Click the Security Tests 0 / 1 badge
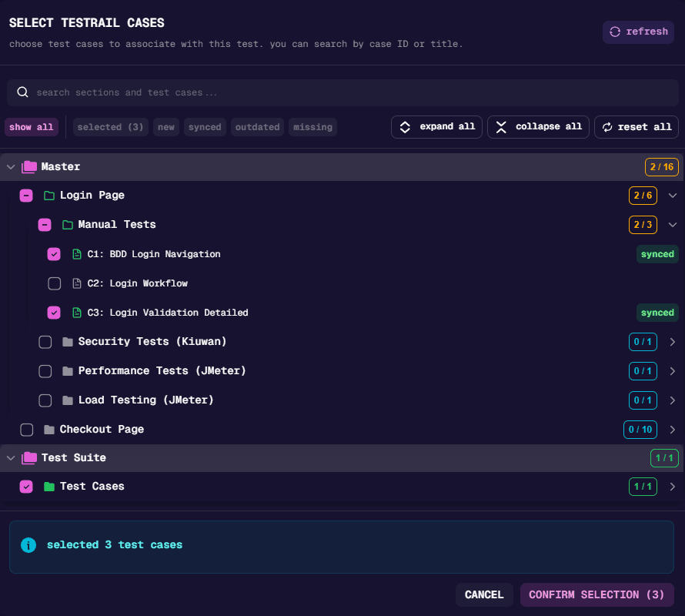 (x=643, y=342)
